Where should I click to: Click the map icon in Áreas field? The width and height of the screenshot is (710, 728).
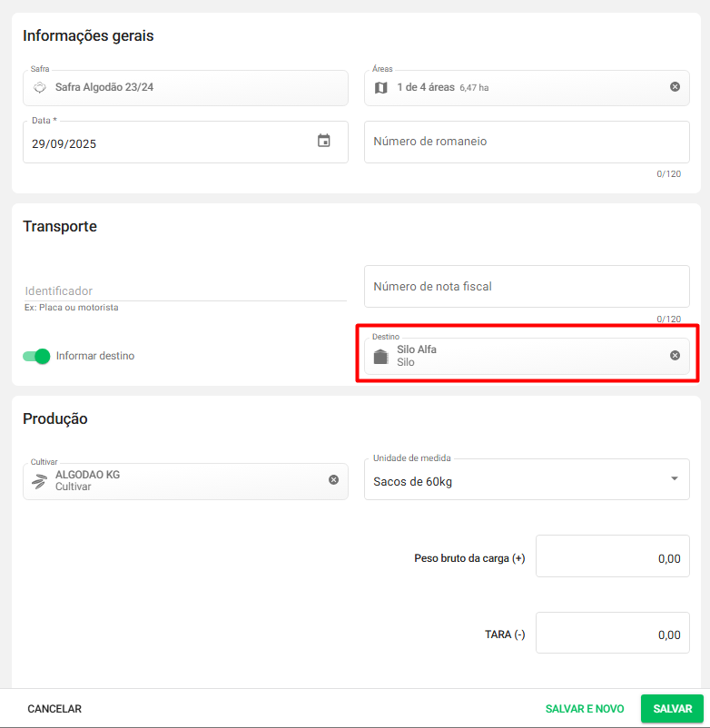click(x=381, y=88)
